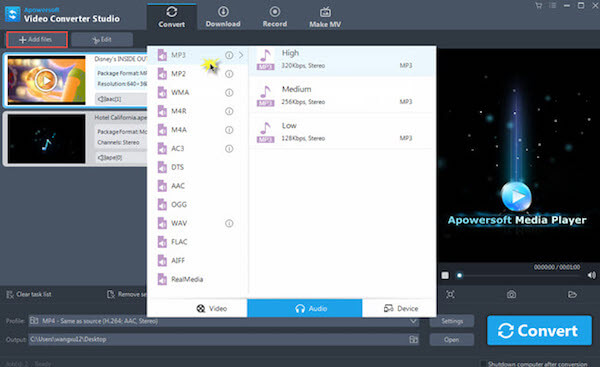Stop playback in the media player

point(445,275)
